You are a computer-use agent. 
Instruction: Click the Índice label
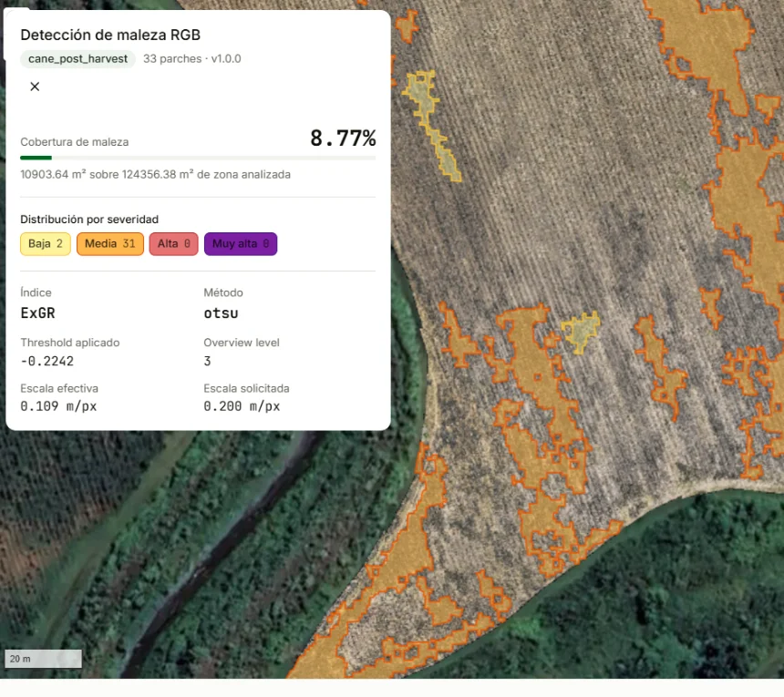coord(36,292)
